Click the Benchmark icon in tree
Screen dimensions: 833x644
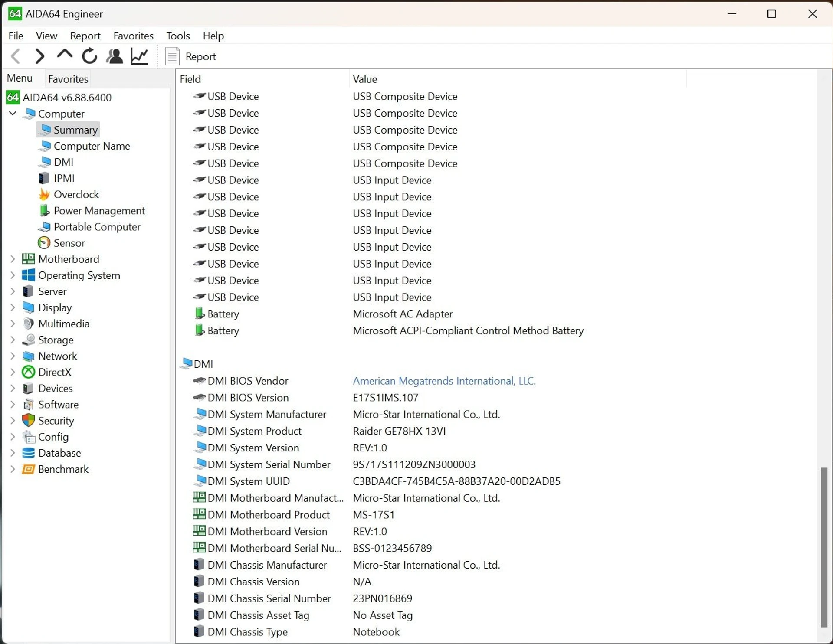[x=28, y=469]
